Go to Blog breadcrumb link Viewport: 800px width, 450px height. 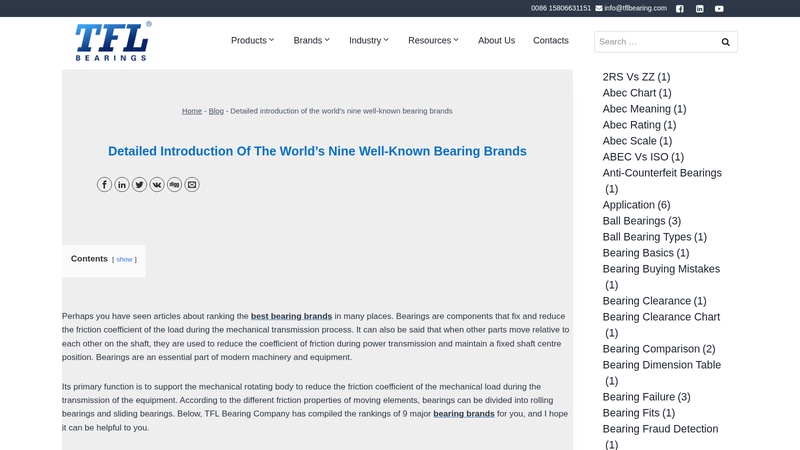pos(216,111)
